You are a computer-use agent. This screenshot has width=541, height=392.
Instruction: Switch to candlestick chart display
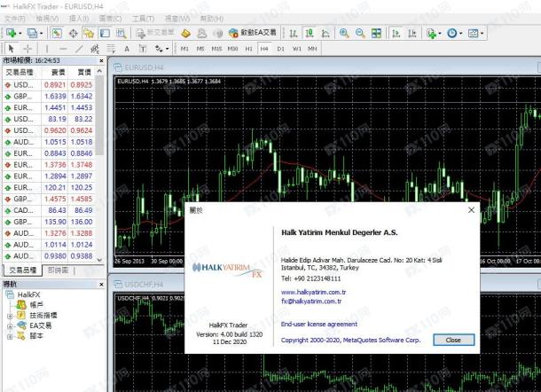310,33
